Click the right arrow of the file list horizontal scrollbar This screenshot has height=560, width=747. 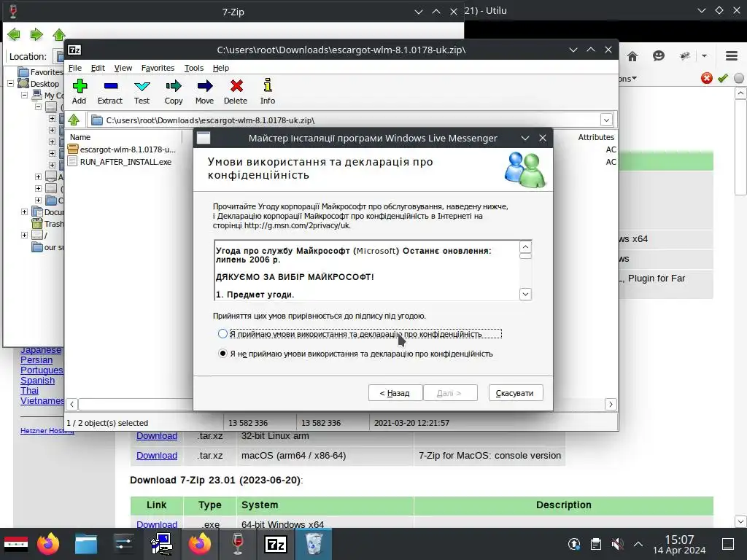tap(611, 404)
